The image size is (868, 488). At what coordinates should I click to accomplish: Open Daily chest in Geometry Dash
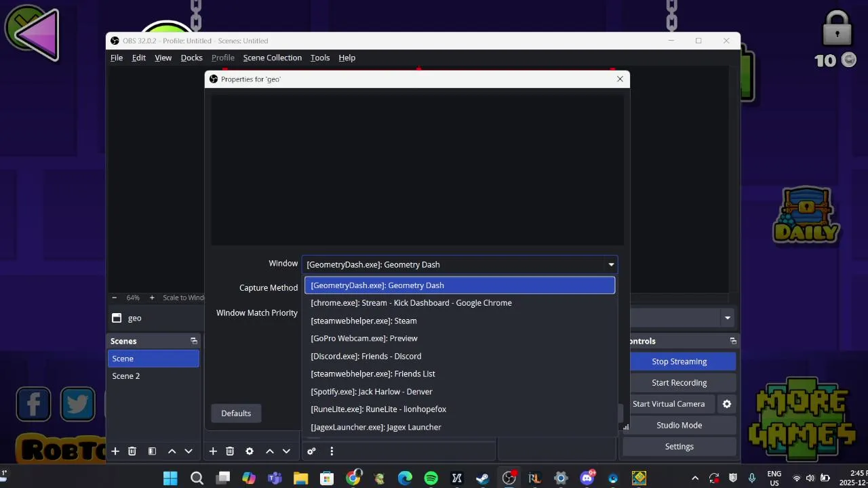click(x=806, y=216)
